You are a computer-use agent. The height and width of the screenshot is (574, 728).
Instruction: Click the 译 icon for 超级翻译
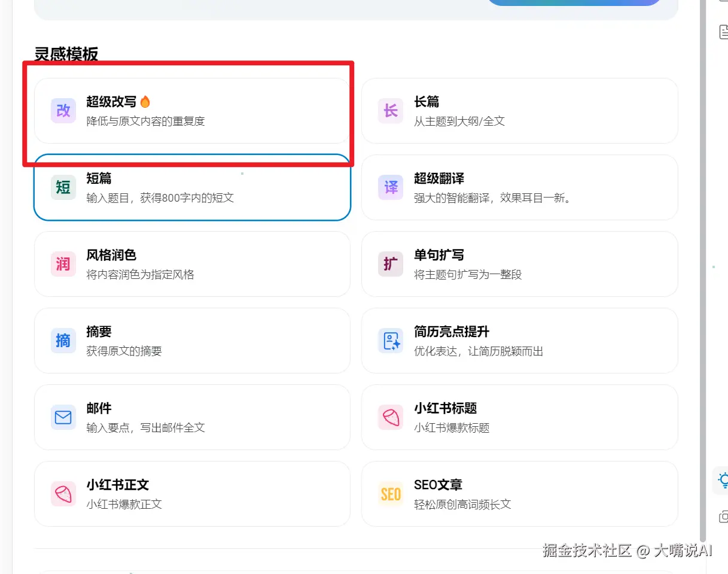coord(391,187)
